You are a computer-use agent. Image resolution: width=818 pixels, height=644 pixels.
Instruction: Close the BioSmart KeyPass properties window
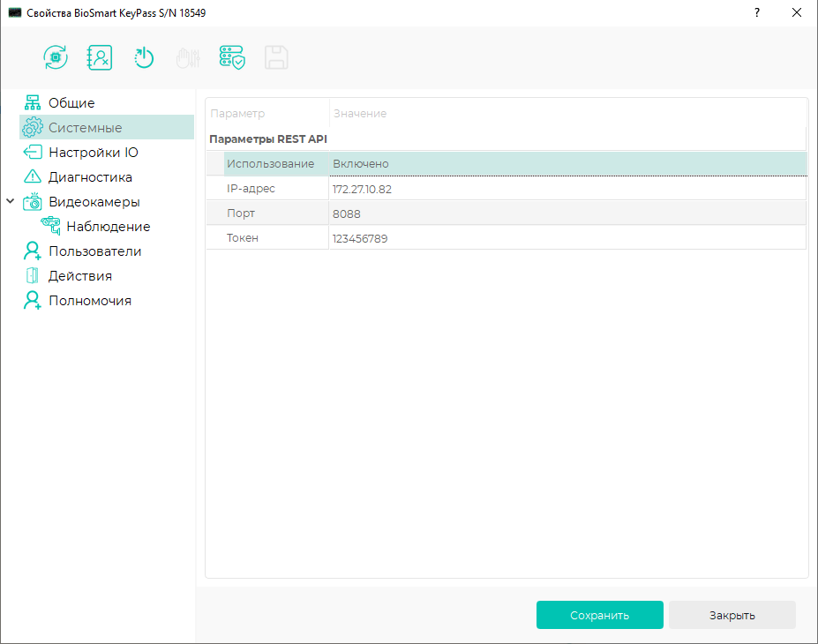[797, 12]
